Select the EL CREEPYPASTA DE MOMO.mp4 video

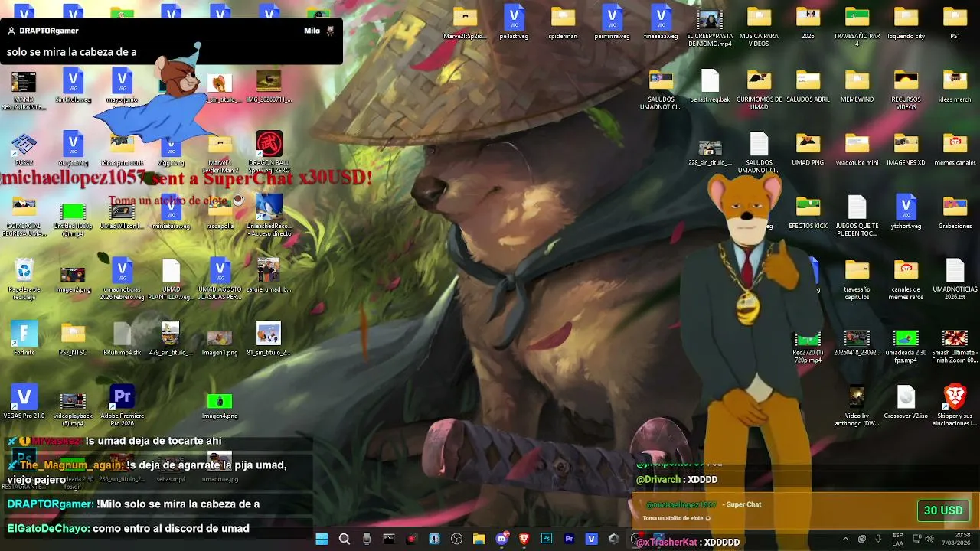[x=710, y=27]
